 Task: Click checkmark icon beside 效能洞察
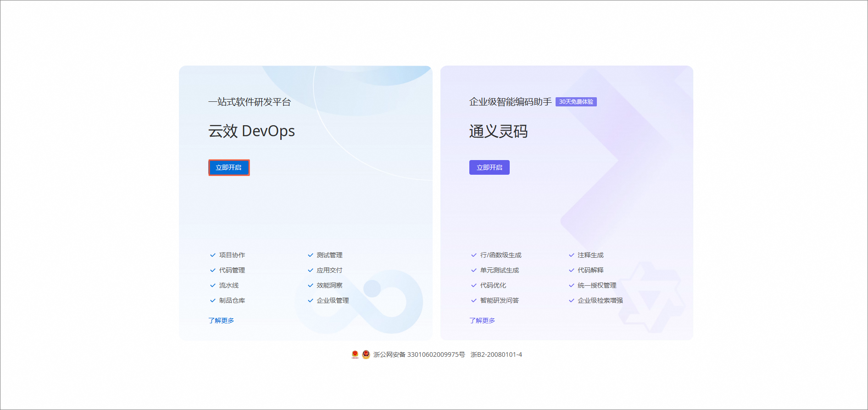[x=311, y=285]
